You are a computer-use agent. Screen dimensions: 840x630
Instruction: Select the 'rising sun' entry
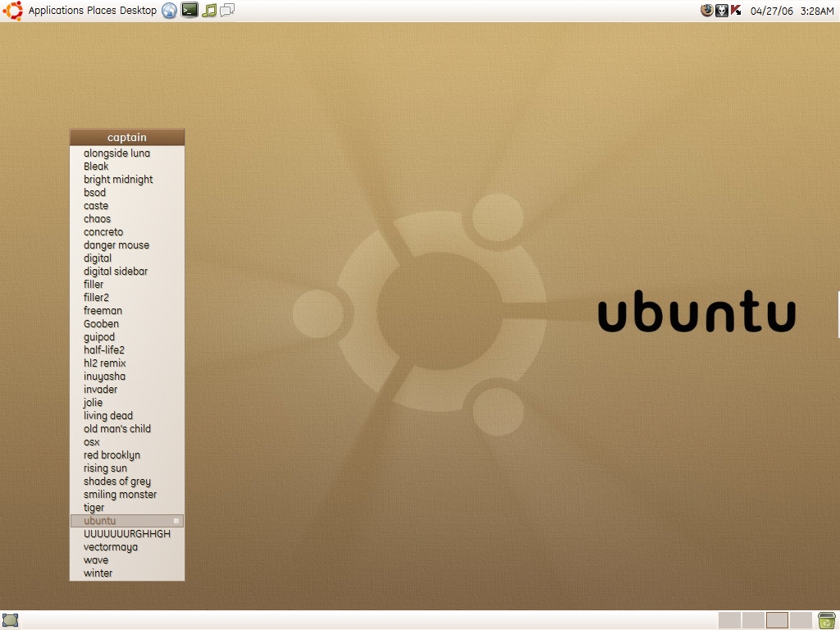[x=127, y=468]
